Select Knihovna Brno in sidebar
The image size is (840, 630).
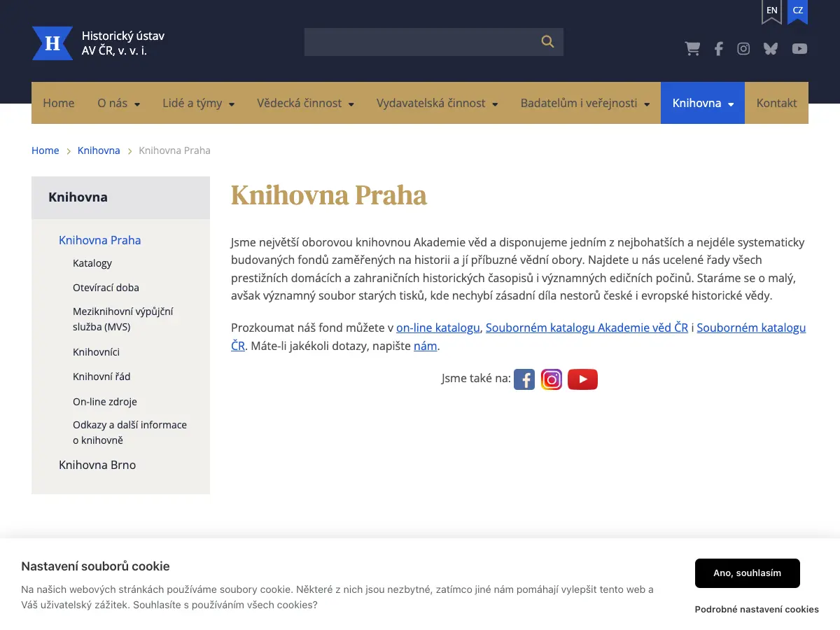[97, 465]
